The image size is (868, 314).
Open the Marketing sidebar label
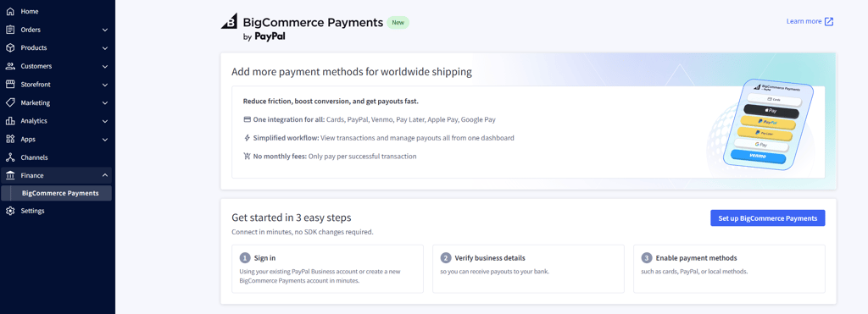(36, 102)
